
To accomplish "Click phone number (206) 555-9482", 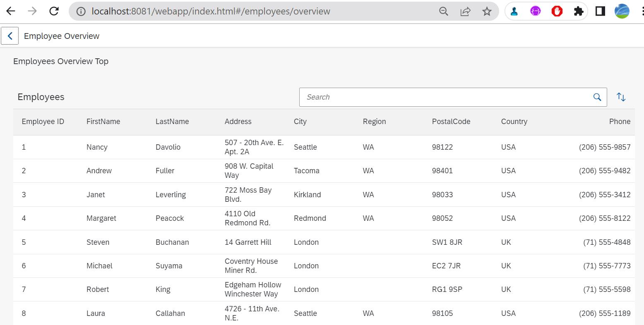I will (x=605, y=171).
